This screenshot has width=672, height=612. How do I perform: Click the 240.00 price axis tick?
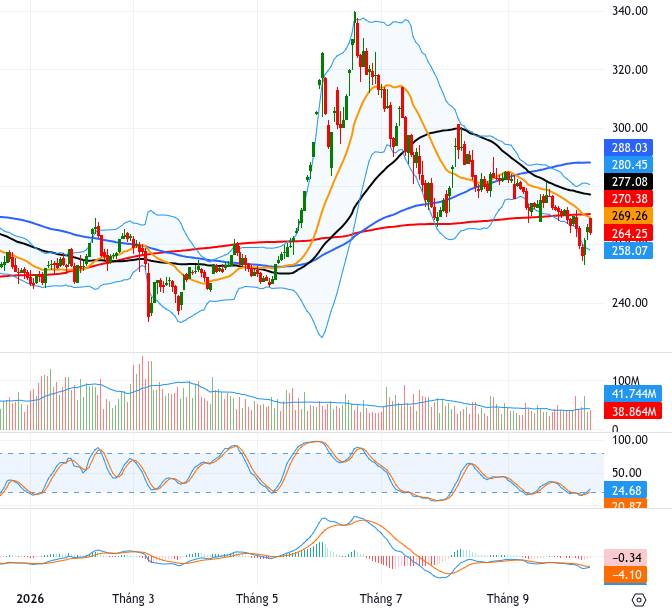(630, 303)
